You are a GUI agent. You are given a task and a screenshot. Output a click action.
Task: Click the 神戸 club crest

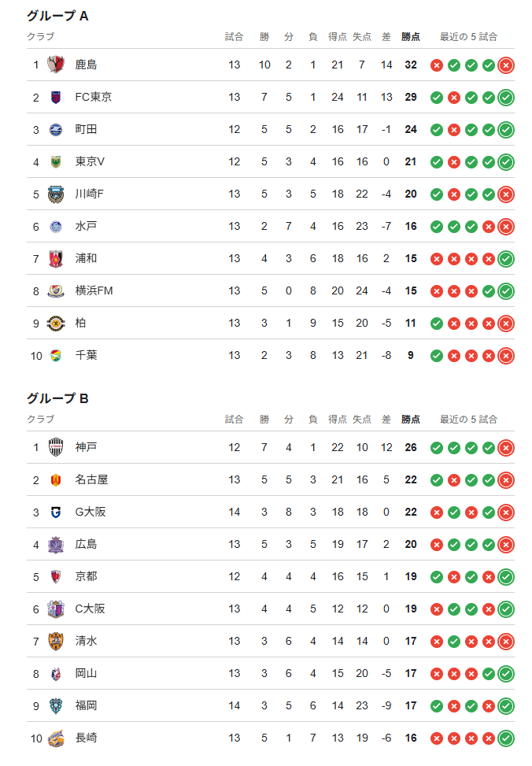pos(56,447)
